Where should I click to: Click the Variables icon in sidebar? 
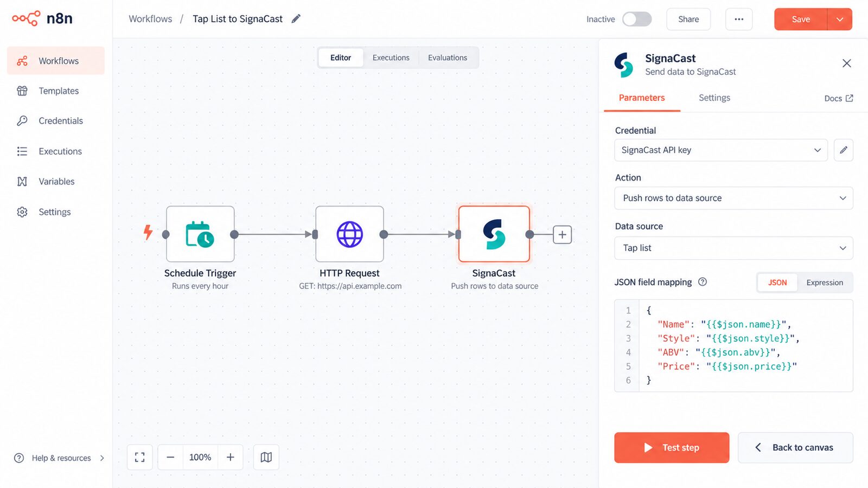click(x=22, y=182)
